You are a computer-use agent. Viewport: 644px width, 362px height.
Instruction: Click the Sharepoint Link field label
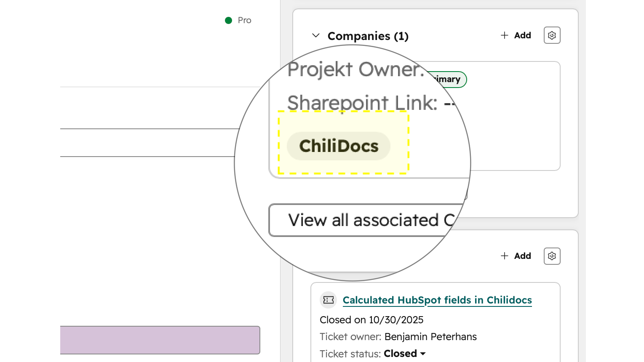[x=362, y=103]
